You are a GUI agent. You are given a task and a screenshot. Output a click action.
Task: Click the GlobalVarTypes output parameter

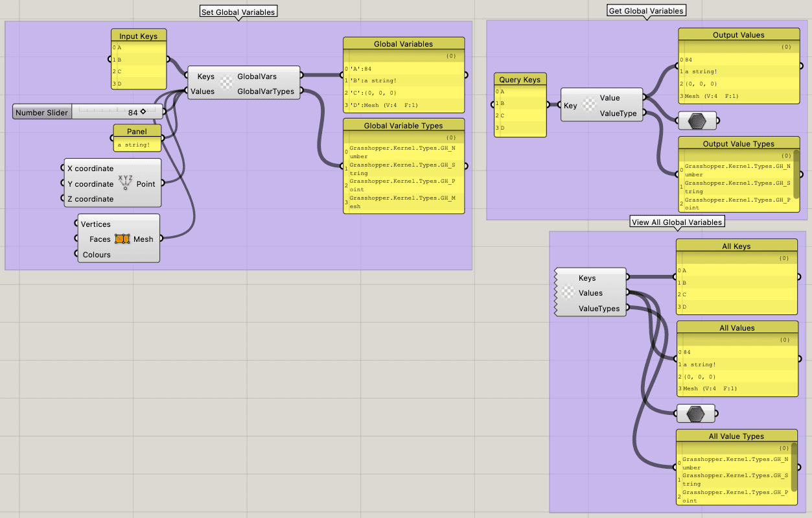click(x=265, y=91)
